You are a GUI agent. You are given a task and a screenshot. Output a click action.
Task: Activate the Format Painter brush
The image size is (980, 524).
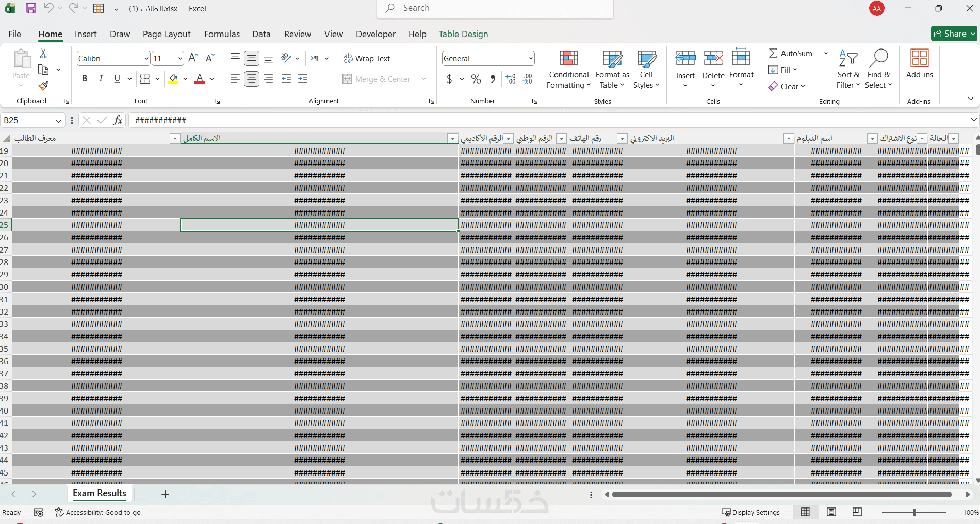[x=44, y=86]
